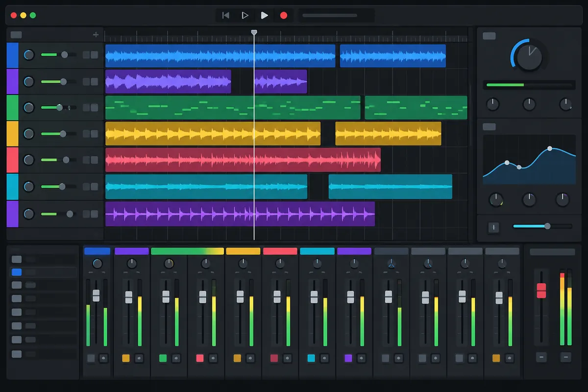Image resolution: width=588 pixels, height=392 pixels.
Task: Click the pan knob on the cyan mixer channel
Action: pos(317,264)
